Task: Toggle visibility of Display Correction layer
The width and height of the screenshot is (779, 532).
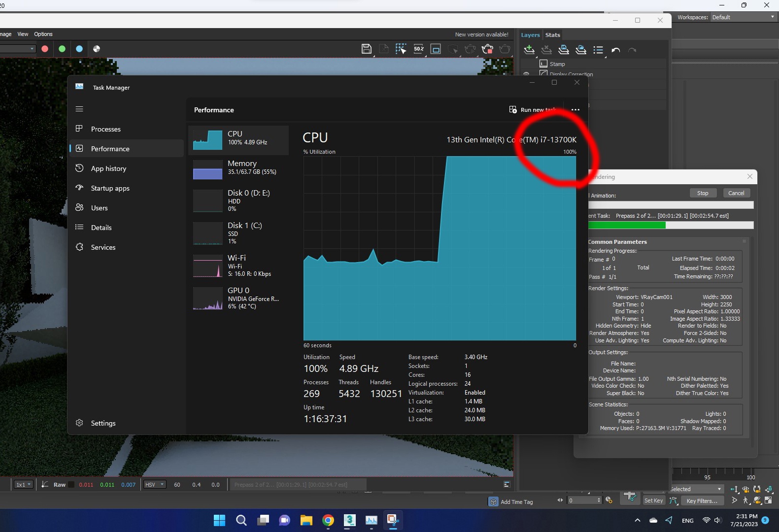Action: 526,74
